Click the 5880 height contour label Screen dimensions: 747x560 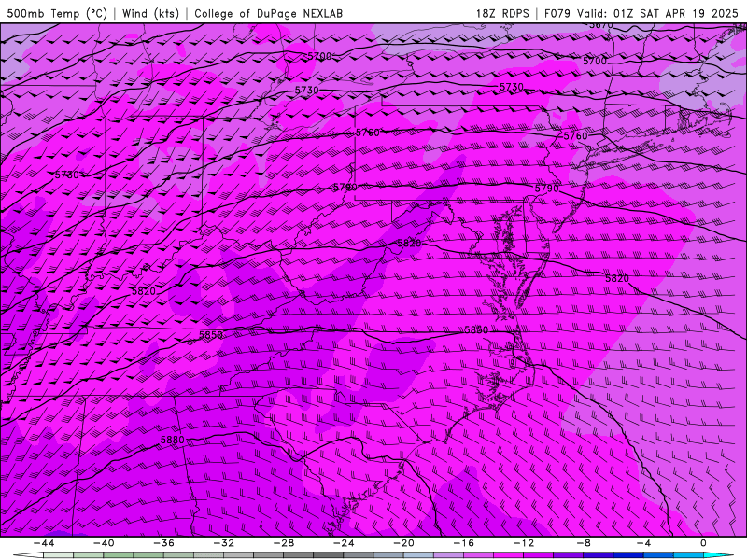(x=173, y=440)
